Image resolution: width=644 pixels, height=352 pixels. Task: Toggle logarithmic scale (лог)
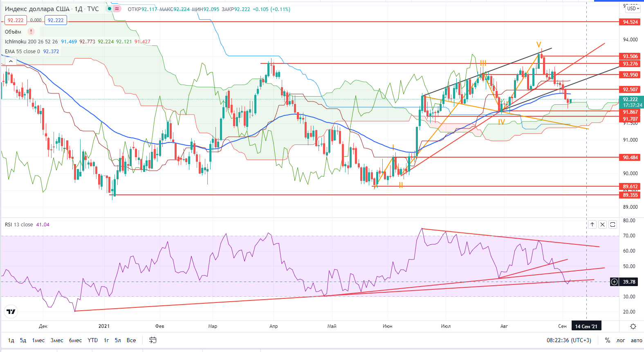621,340
